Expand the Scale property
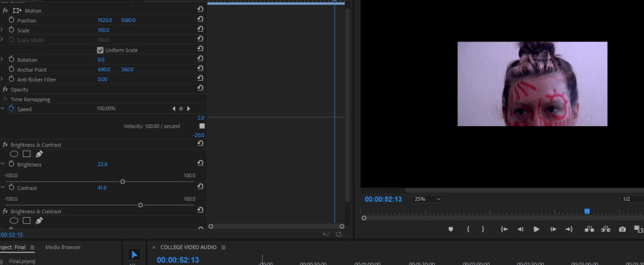The height and width of the screenshot is (265, 644). [3, 30]
